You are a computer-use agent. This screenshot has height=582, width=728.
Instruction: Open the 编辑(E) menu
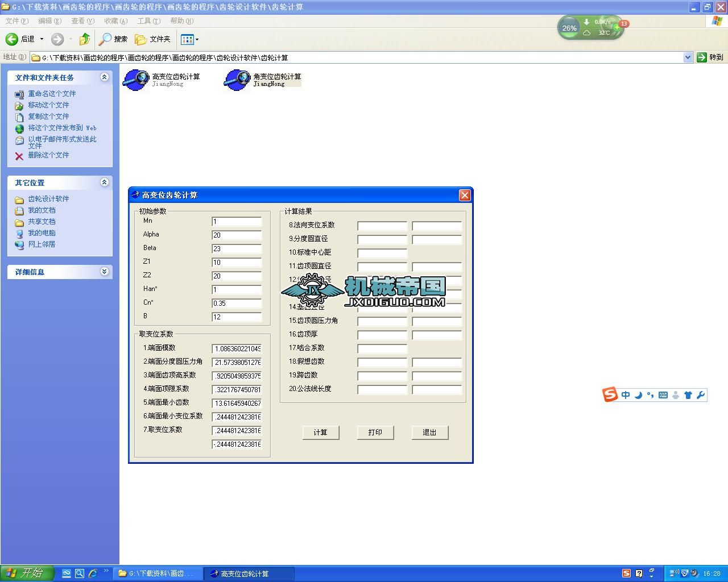[49, 21]
